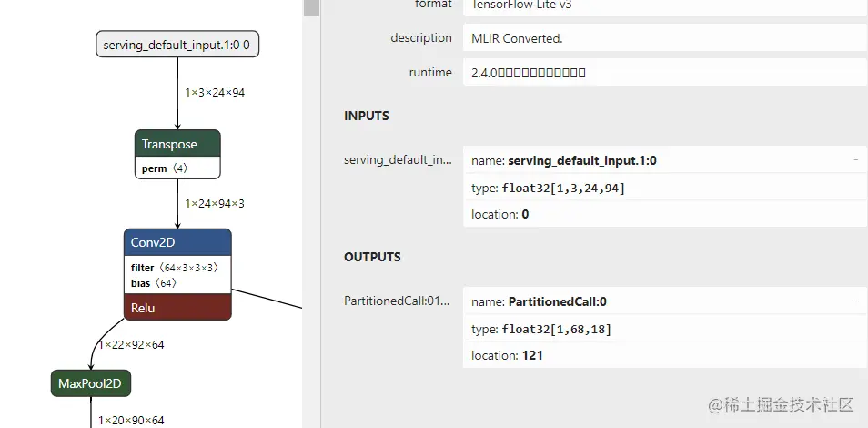
Task: Click the name PartitionedCall:0 row
Action: click(665, 301)
